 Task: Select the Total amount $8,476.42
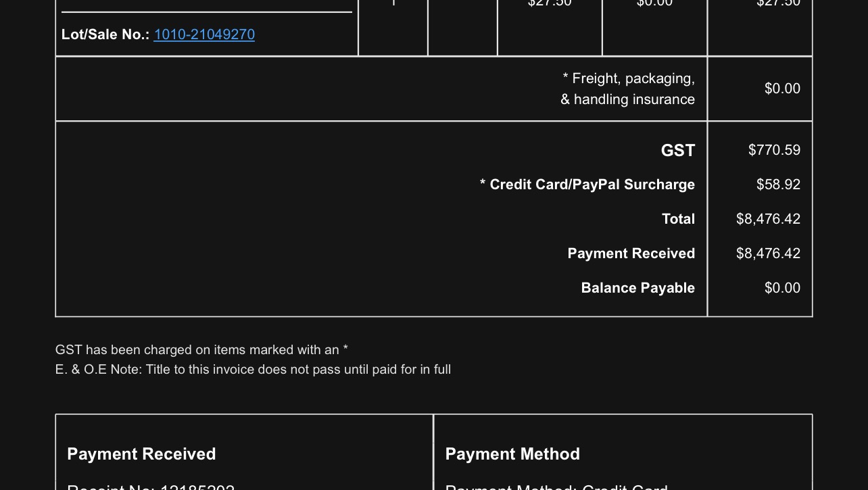768,219
